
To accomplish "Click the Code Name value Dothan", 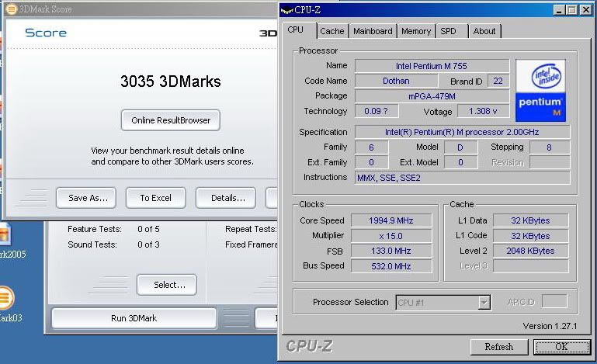I will tap(397, 81).
